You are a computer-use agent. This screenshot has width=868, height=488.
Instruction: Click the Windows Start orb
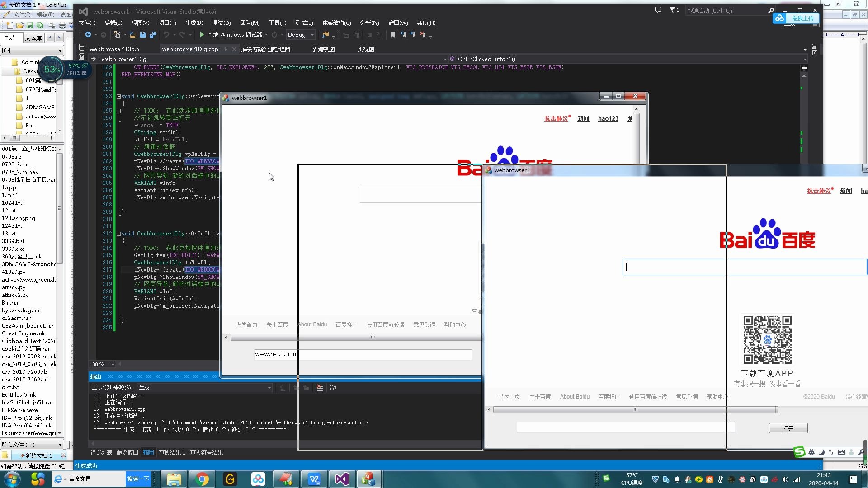point(12,479)
